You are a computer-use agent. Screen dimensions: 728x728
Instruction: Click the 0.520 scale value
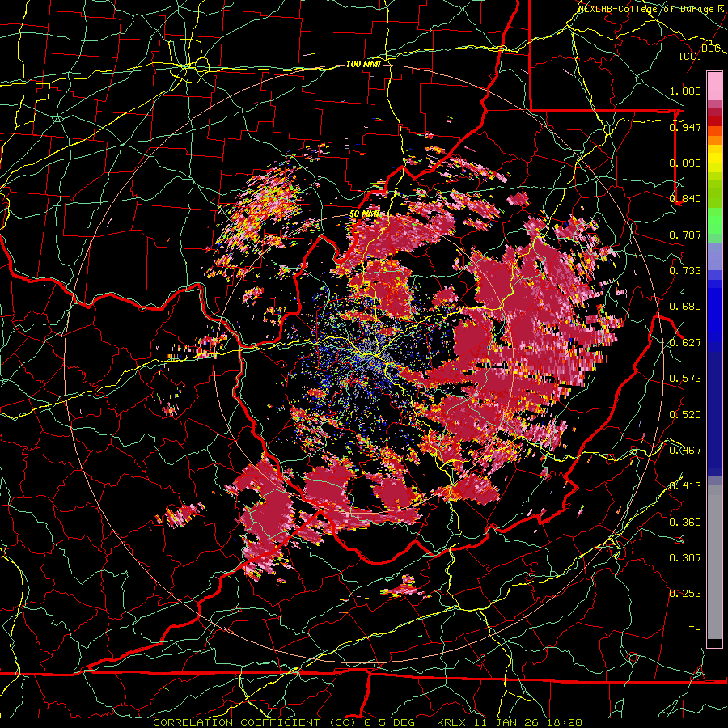[x=685, y=415]
